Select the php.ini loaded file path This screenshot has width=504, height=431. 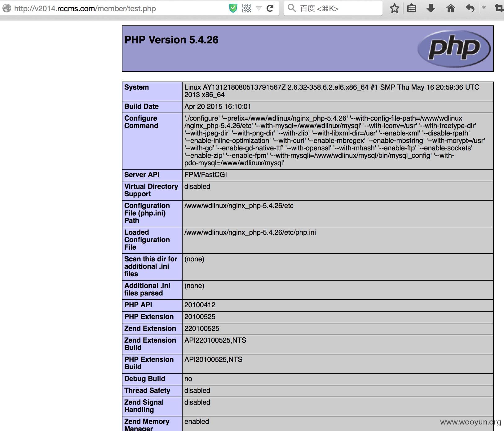tap(250, 233)
